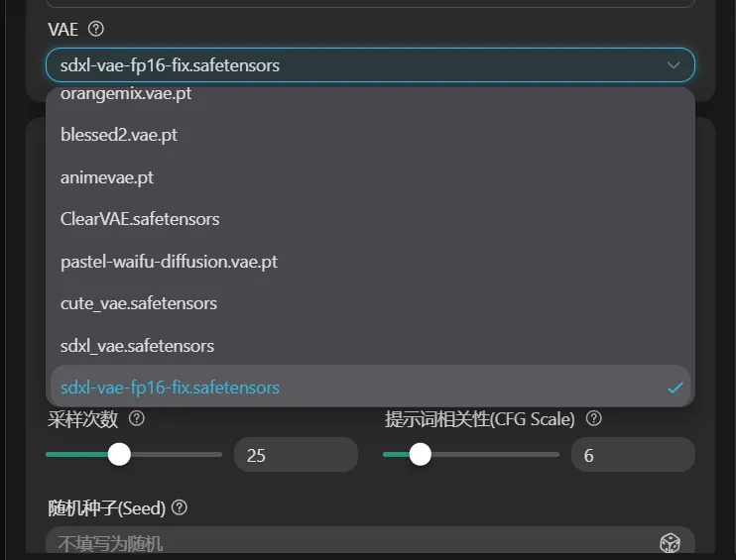Screen dimensions: 736x560
Task: Click the 采样次数 slider handle
Action: click(119, 454)
